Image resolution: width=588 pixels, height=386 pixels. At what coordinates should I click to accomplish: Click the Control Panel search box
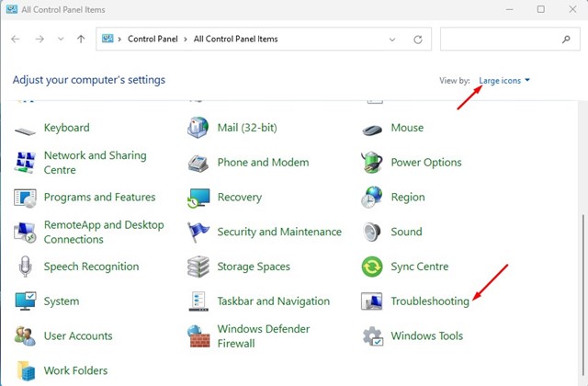[x=501, y=40]
